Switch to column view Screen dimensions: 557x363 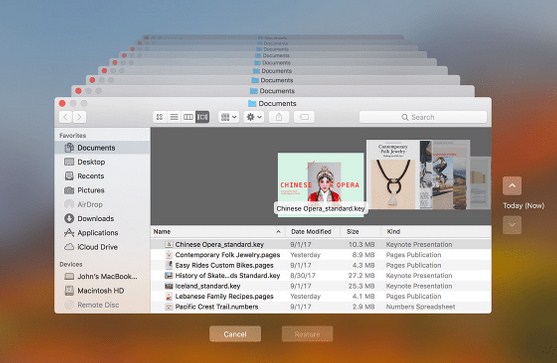tap(188, 117)
